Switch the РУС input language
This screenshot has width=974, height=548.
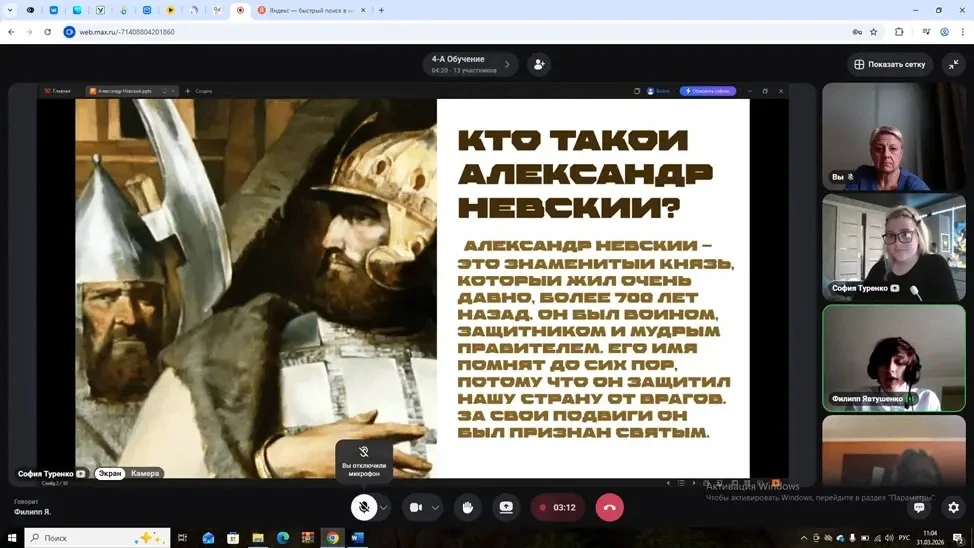[x=904, y=538]
